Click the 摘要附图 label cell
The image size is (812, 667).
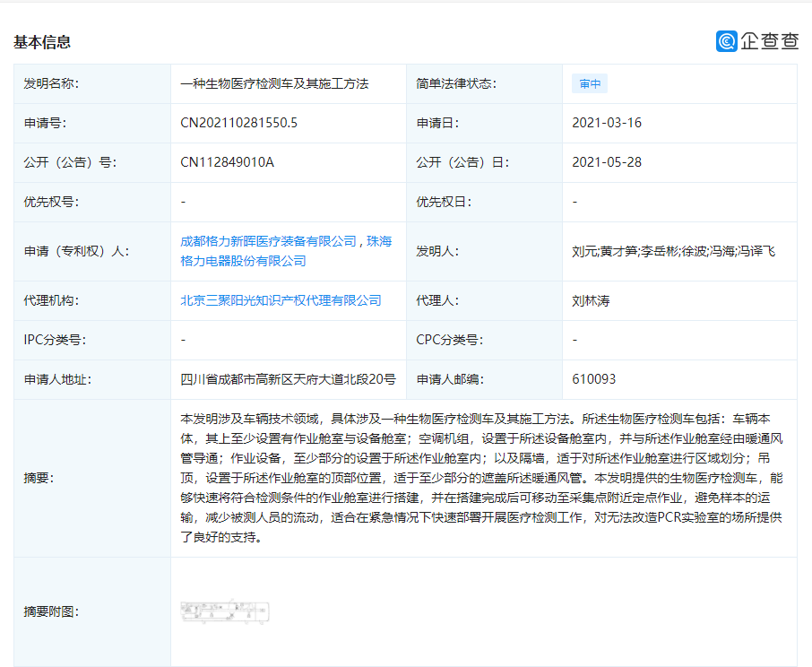point(92,611)
